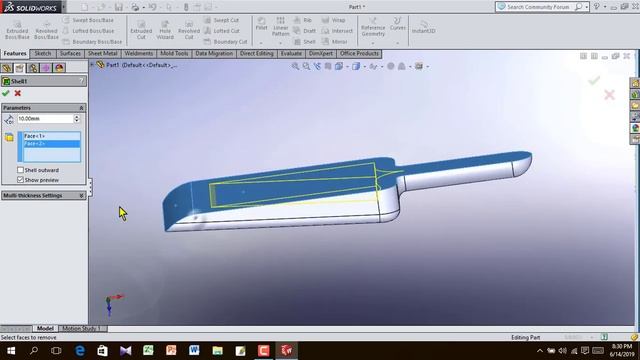This screenshot has height=360, width=640.
Task: Click View Orientation icon in view toolbar
Action: (339, 66)
